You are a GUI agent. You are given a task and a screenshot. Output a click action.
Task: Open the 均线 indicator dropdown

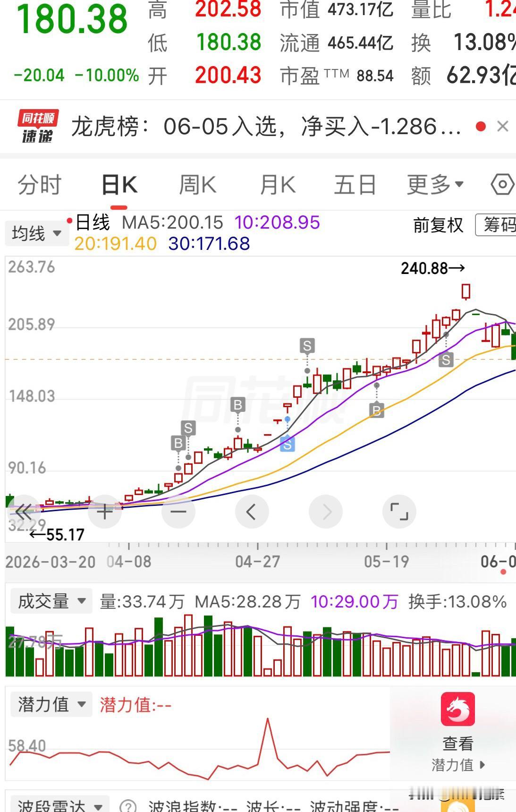[36, 233]
